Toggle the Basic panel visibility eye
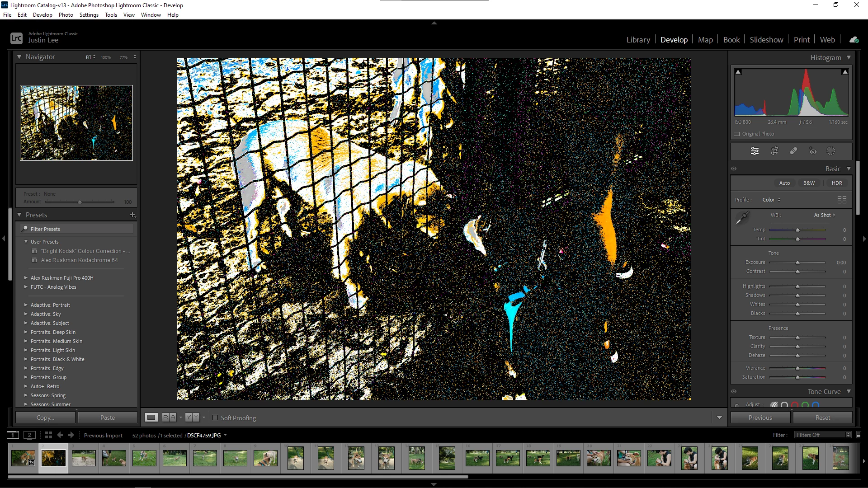The image size is (868, 488). click(734, 169)
